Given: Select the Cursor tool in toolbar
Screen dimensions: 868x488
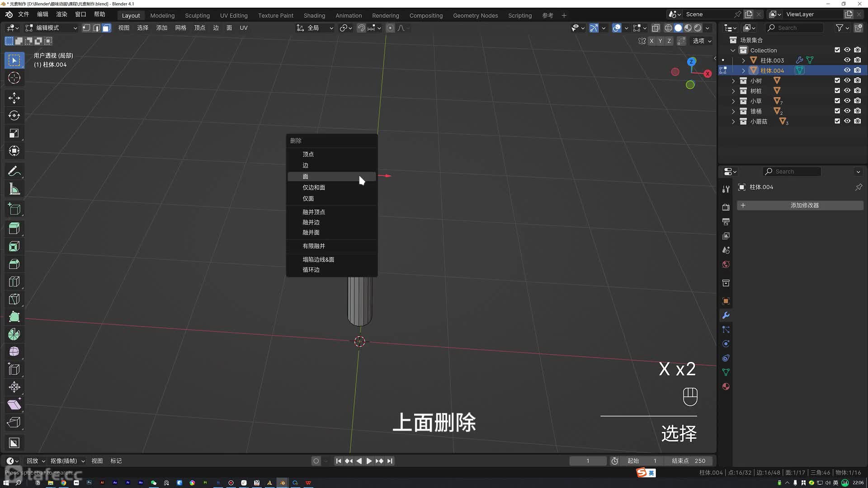Looking at the screenshot, I should click(x=14, y=78).
